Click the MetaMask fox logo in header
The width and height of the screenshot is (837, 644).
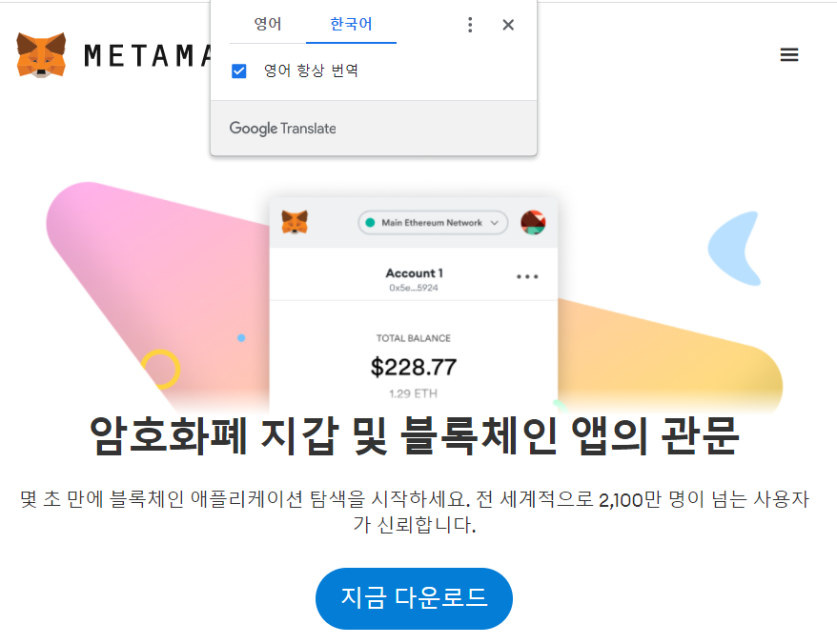[x=41, y=55]
